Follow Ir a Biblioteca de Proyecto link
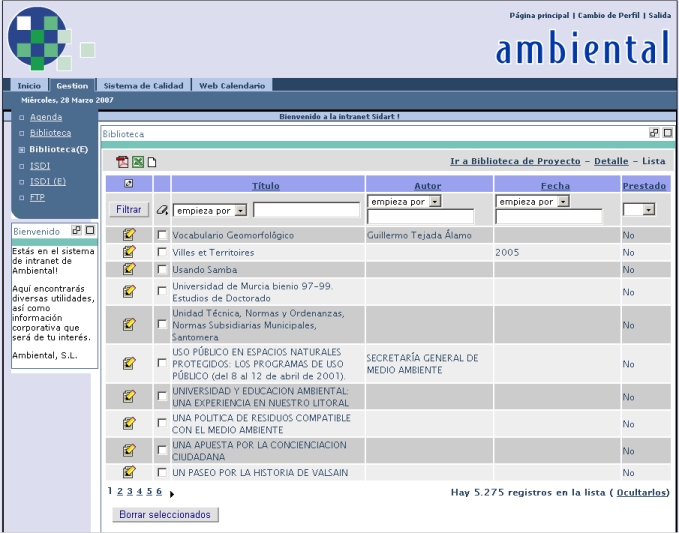 coord(515,161)
